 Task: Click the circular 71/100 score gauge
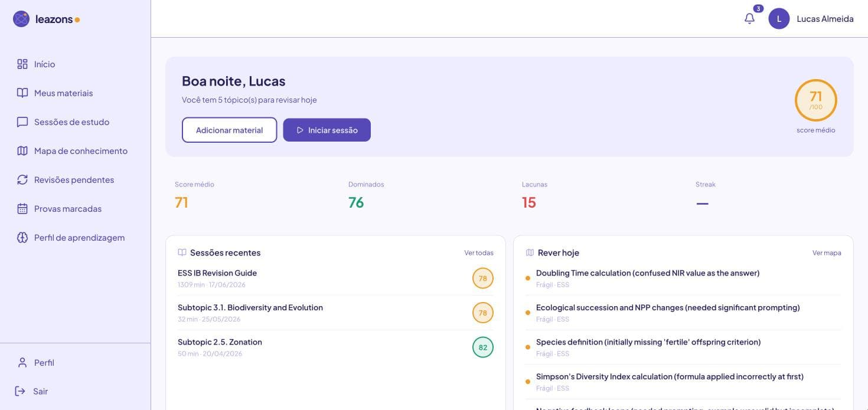[x=815, y=100]
